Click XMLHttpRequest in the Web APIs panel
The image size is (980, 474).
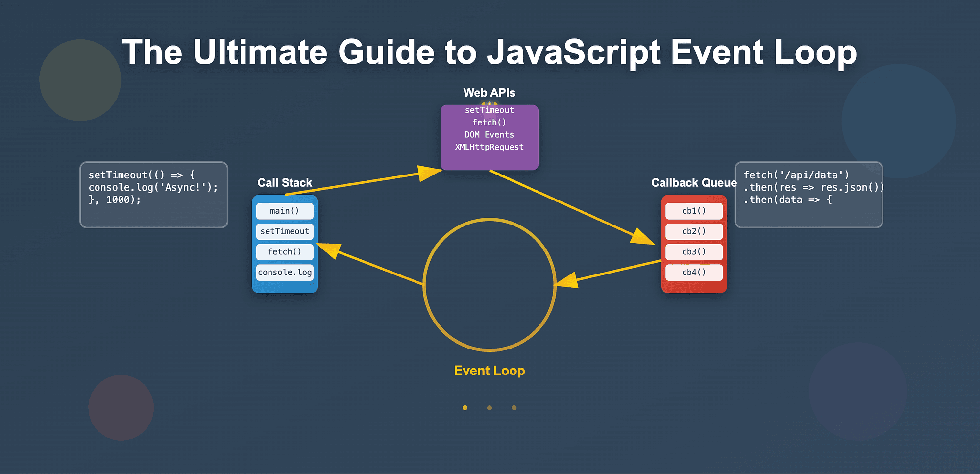click(x=489, y=147)
